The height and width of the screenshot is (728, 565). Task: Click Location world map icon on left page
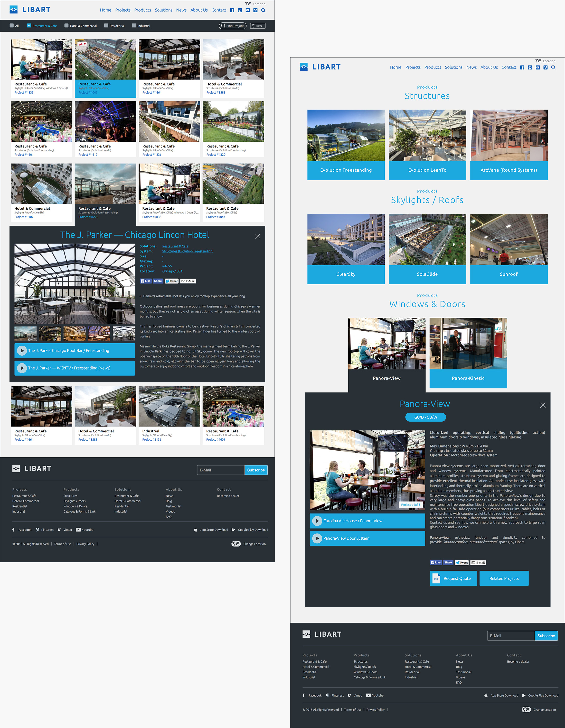click(248, 4)
